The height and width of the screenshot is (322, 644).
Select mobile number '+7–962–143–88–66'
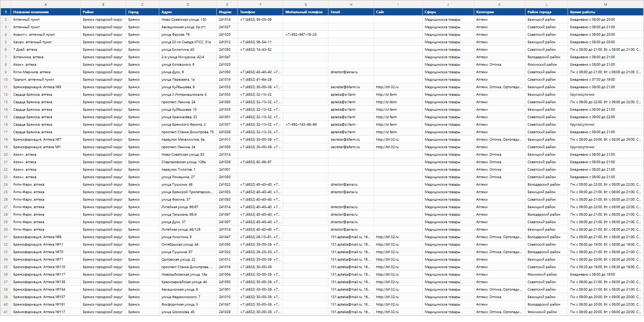coord(306,125)
